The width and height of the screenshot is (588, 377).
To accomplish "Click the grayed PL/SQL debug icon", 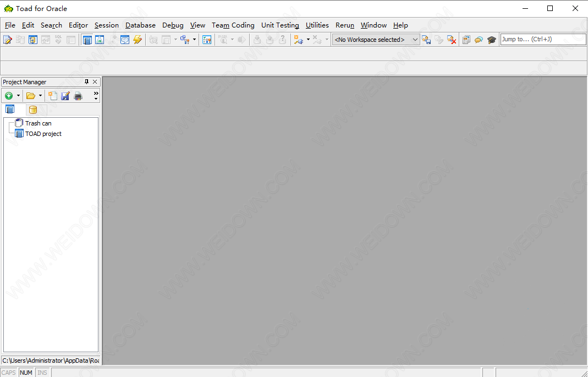I will point(223,40).
